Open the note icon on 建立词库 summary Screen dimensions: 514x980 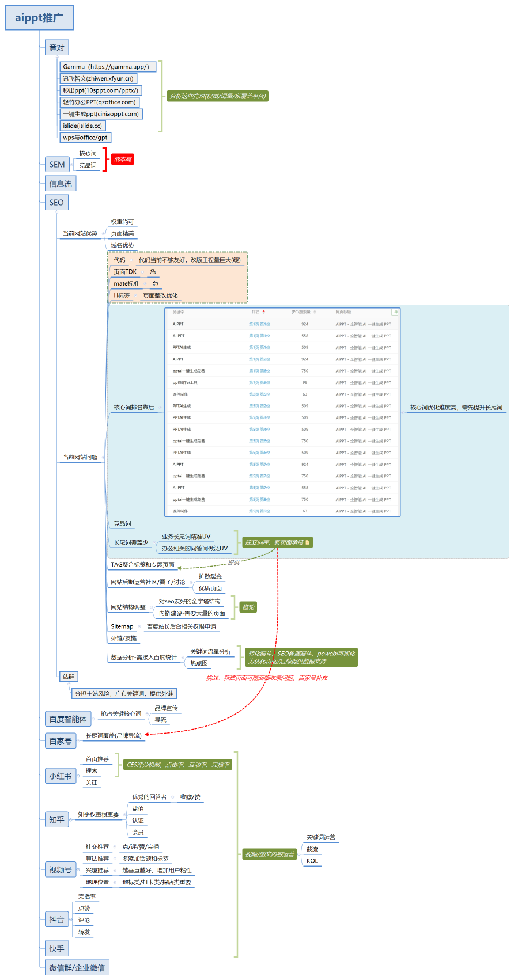307,542
